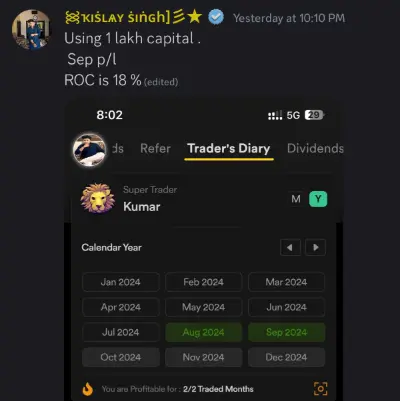400x401 pixels.
Task: Select the May 2024 month cell
Action: (203, 307)
